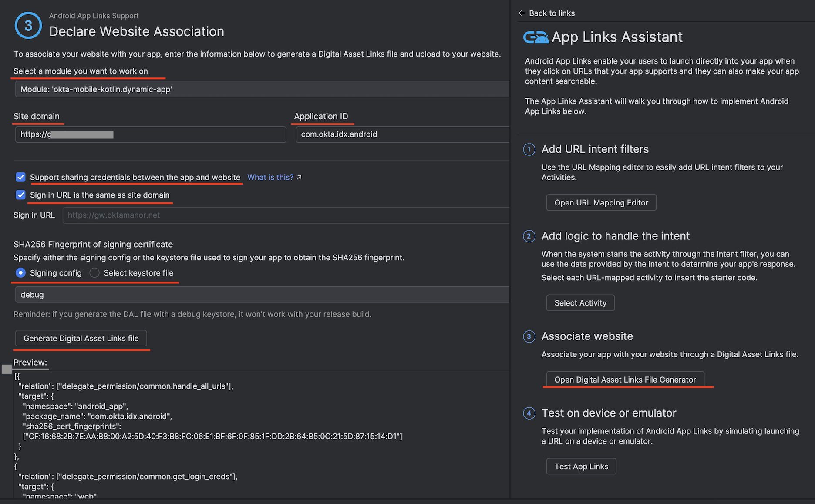815x504 pixels.
Task: Click the step 4 badge beside Test on device or emulator
Action: pos(529,413)
